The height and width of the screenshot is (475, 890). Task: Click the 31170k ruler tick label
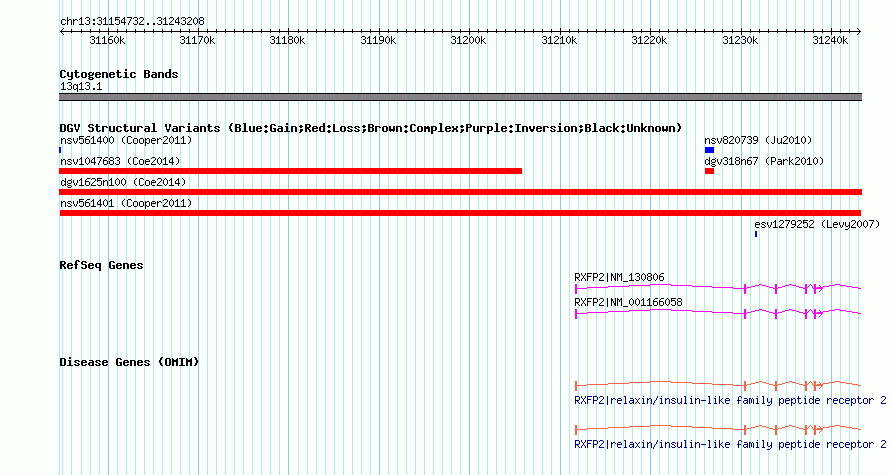click(x=198, y=40)
